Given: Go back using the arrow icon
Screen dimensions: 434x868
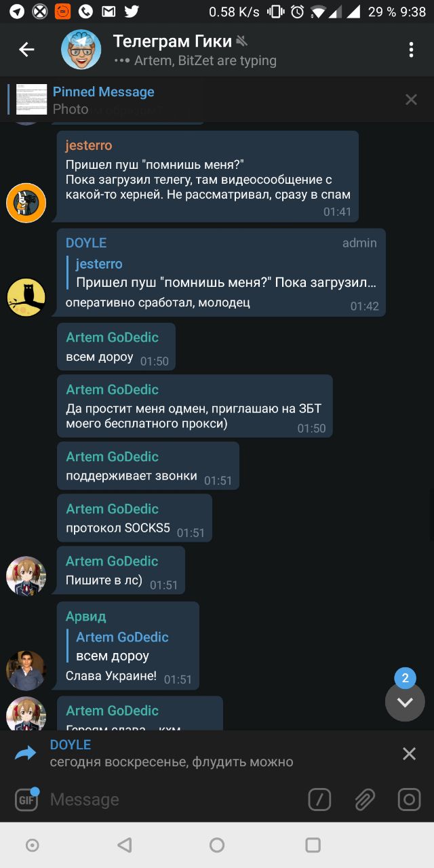Looking at the screenshot, I should pos(26,50).
